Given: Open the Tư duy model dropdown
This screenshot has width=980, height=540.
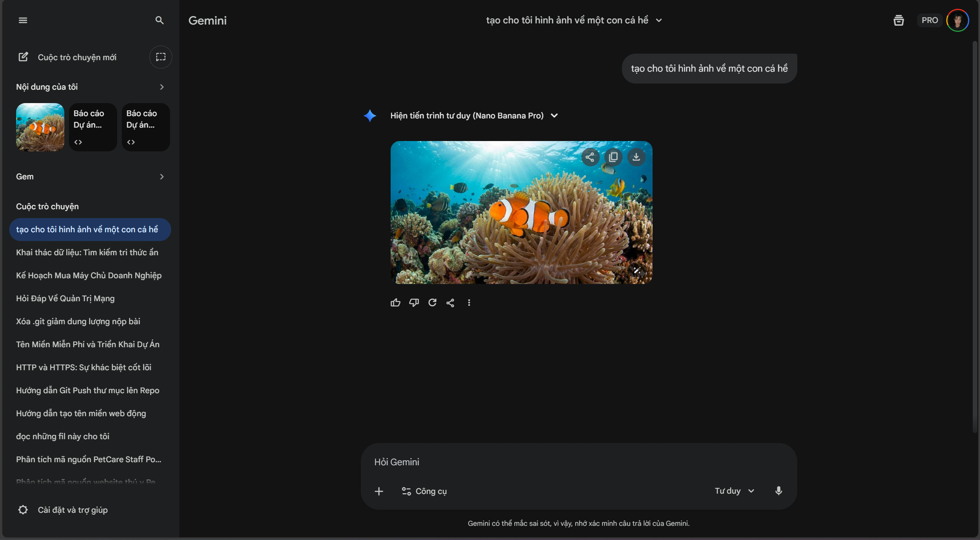Looking at the screenshot, I should point(734,491).
